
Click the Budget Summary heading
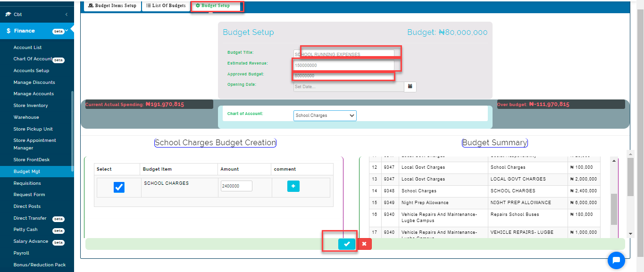point(494,142)
